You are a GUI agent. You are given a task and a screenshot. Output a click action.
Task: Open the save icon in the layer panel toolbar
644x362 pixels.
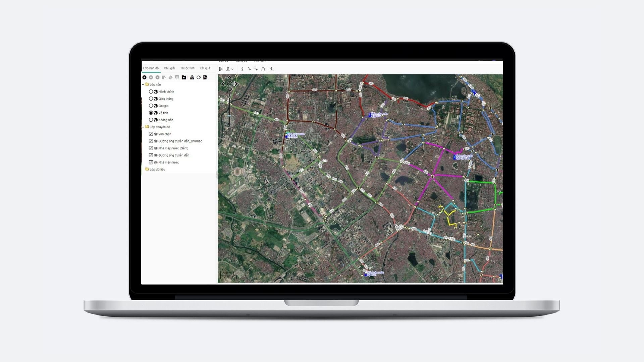(206, 77)
